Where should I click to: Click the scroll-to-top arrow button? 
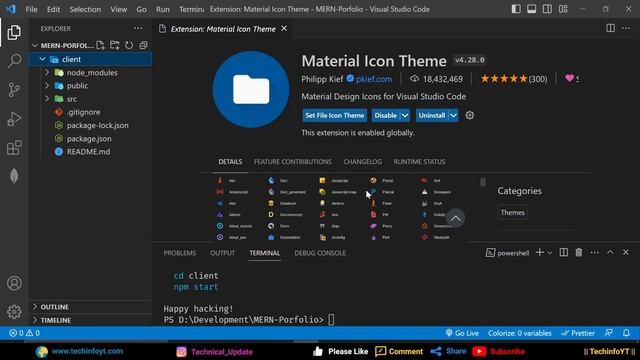(x=456, y=218)
